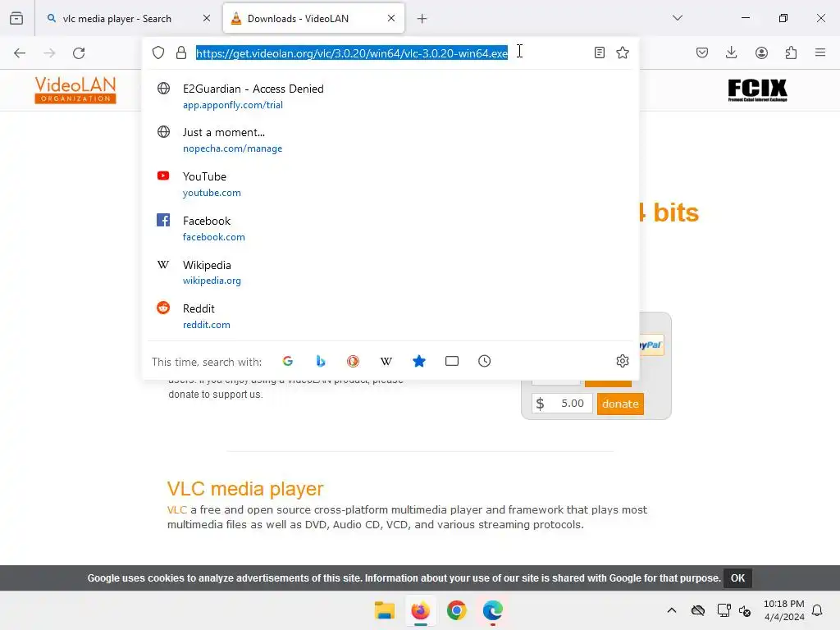The height and width of the screenshot is (630, 840).
Task: Click into the URL address field
Action: tap(390, 52)
